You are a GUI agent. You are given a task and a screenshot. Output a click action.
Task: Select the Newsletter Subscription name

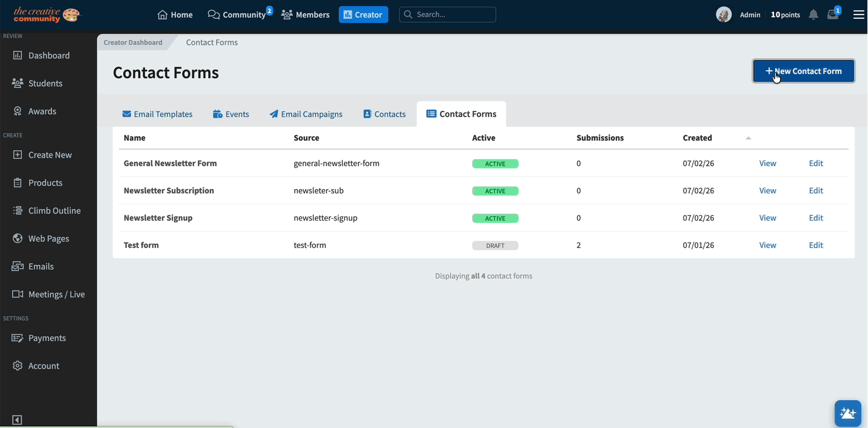click(x=169, y=190)
